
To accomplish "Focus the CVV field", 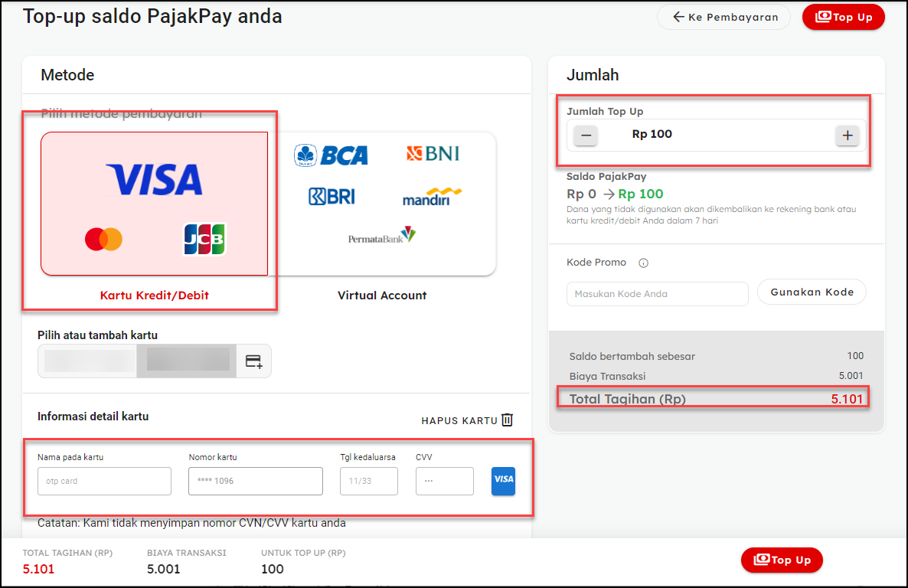I will 445,482.
